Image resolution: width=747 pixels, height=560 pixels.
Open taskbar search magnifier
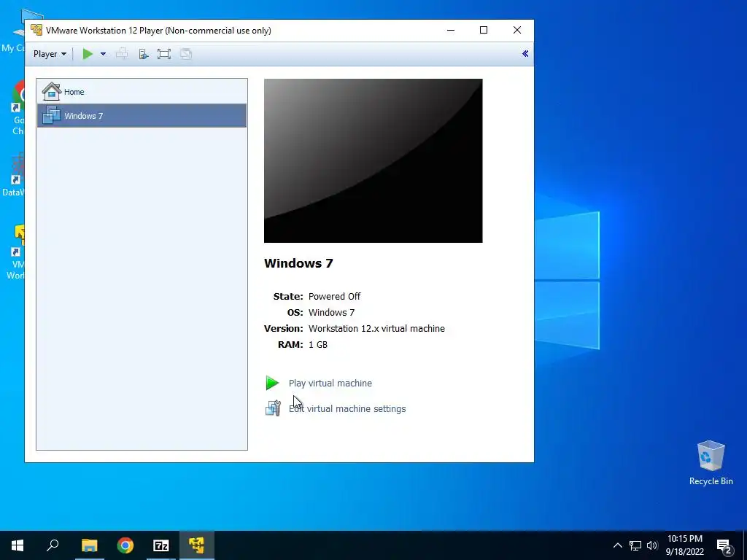[53, 545]
